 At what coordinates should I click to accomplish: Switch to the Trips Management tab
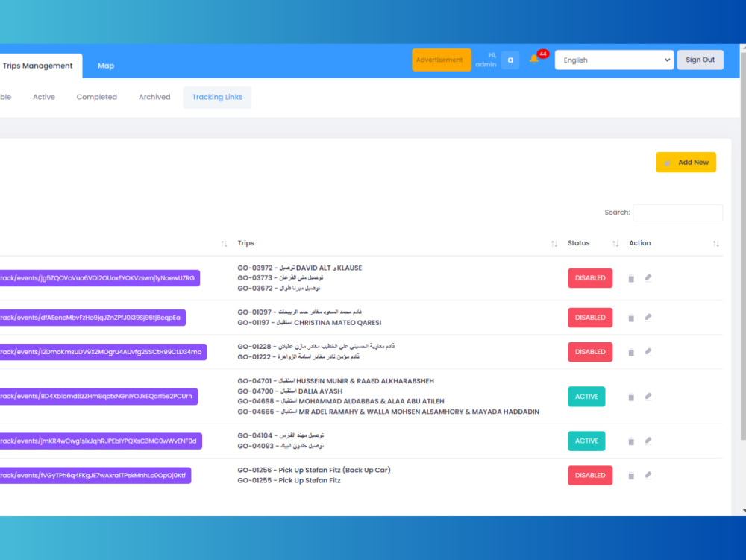(37, 66)
